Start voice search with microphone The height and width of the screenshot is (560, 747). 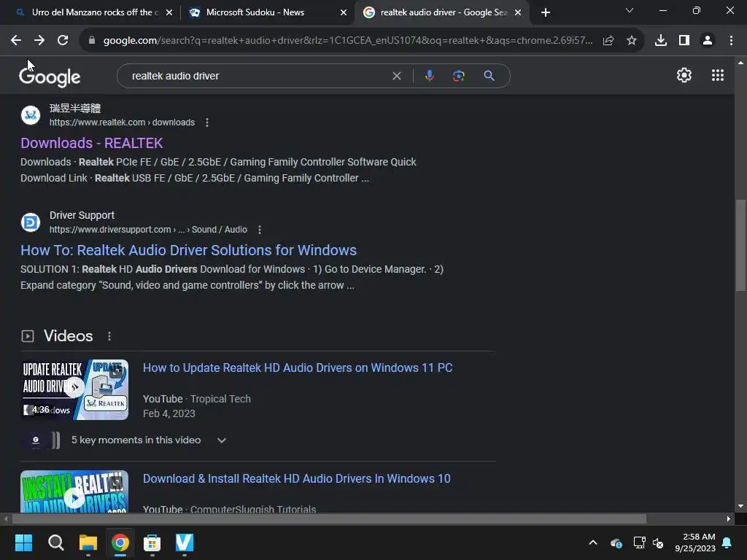click(x=429, y=76)
